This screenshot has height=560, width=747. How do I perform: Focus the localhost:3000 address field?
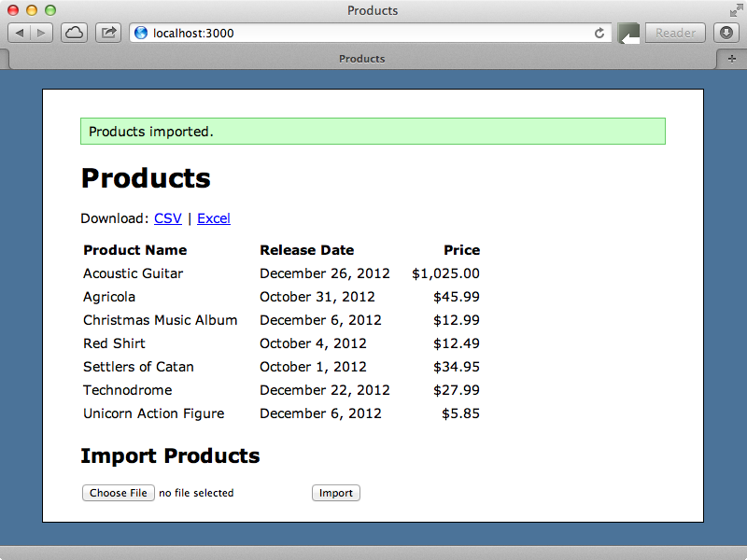click(371, 33)
